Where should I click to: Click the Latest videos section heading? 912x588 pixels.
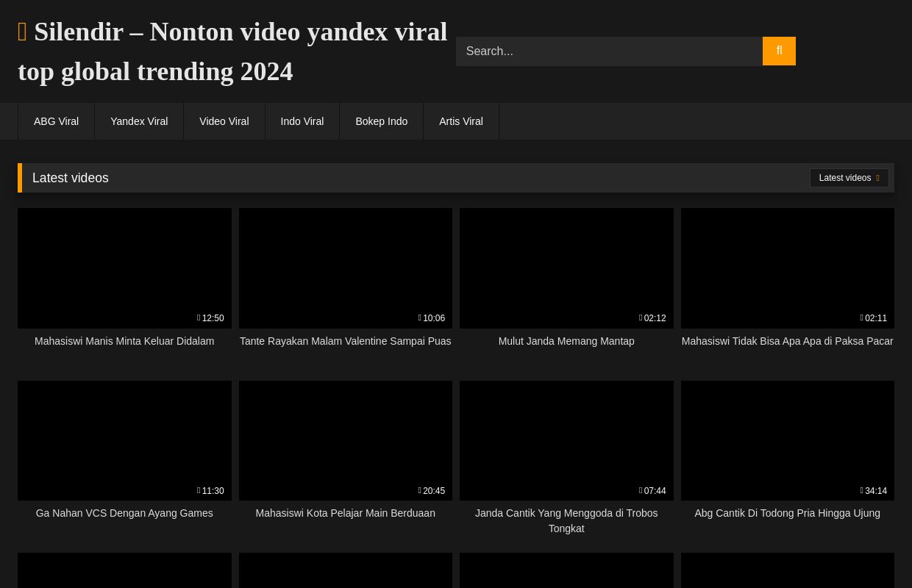71,178
